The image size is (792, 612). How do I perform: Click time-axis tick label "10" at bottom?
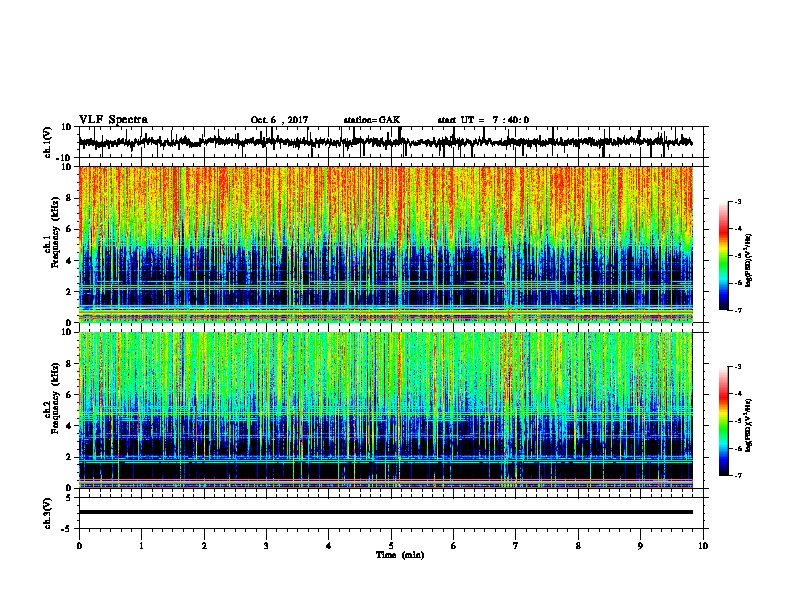click(x=703, y=546)
